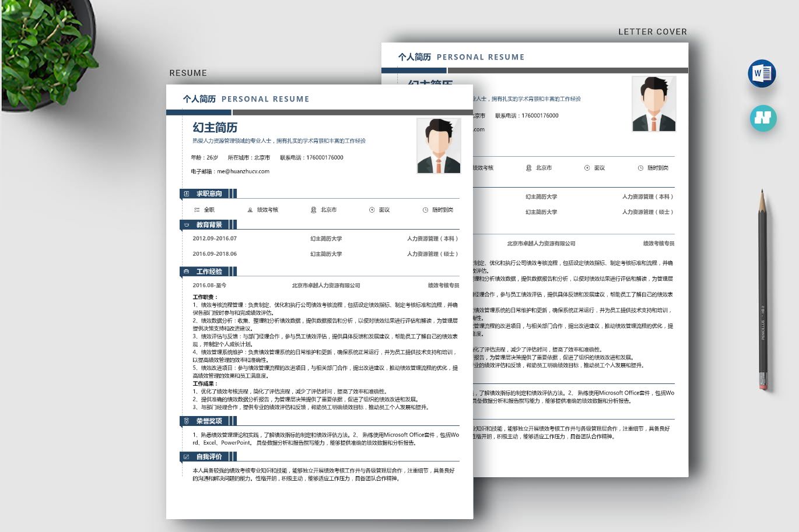799x532 pixels.
Task: Click the 求职意向 section header icon
Action: (187, 193)
